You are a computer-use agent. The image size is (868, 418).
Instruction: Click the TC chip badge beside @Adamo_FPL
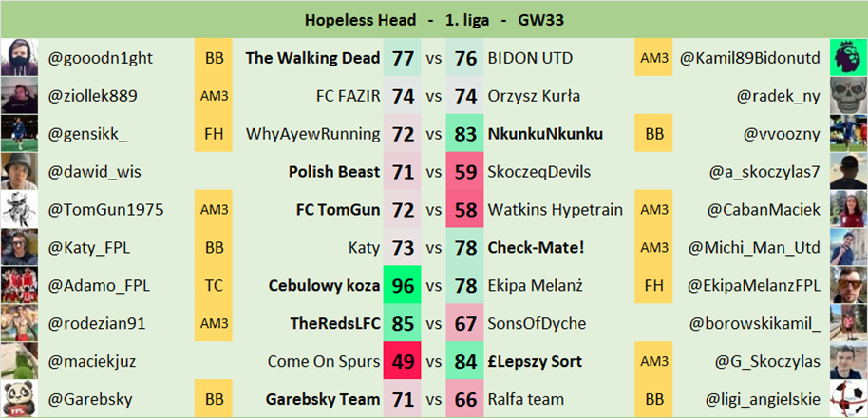click(x=214, y=285)
